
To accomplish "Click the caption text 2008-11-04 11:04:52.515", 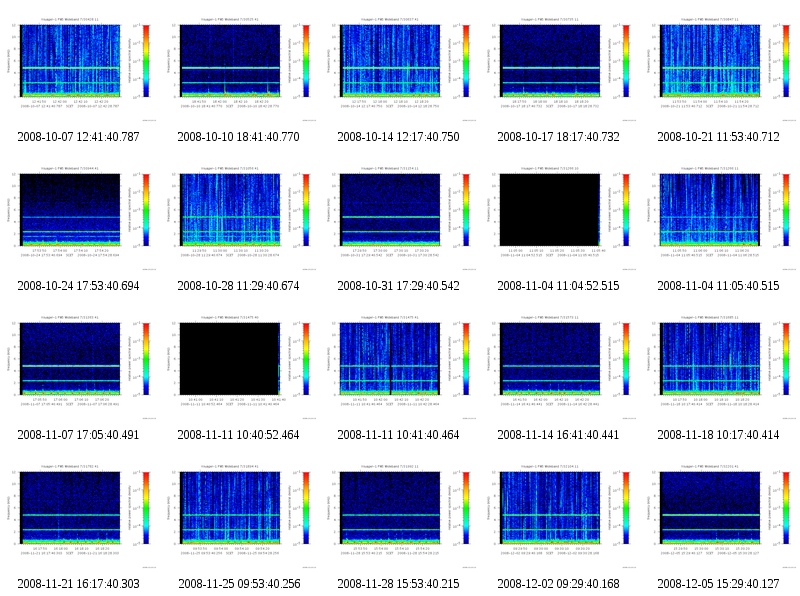I will click(558, 286).
